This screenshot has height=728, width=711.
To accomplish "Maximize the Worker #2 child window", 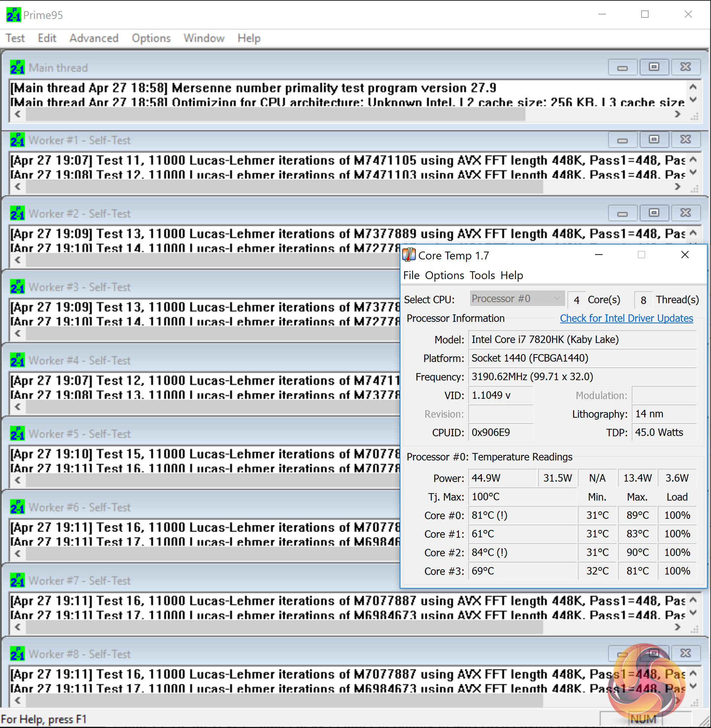I will (x=654, y=213).
